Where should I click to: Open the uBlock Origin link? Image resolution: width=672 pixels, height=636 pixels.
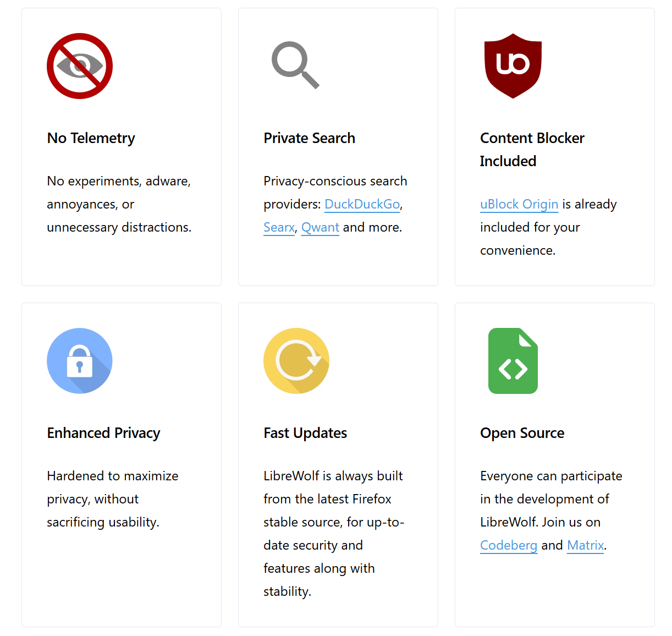519,204
